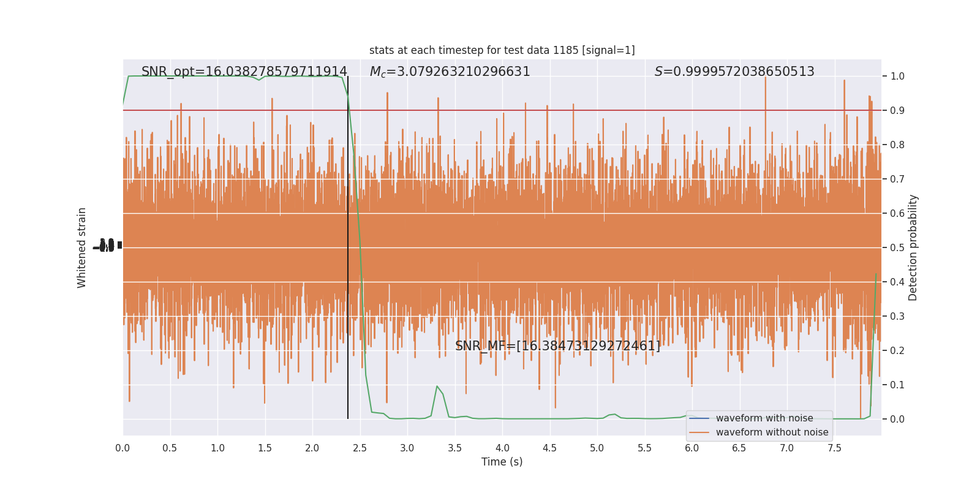Click x-axis tick label 7.0
The width and height of the screenshot is (980, 490).
pos(787,448)
